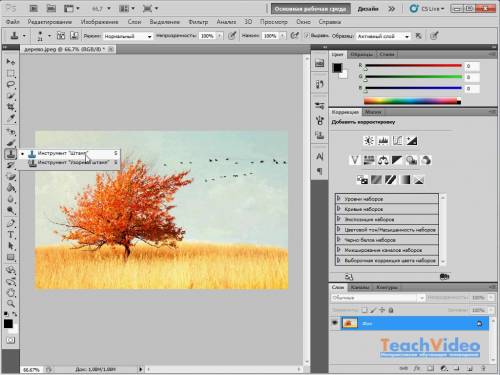This screenshot has height=375, width=500.
Task: Click the toolbox foreground color swatch
Action: point(8,324)
